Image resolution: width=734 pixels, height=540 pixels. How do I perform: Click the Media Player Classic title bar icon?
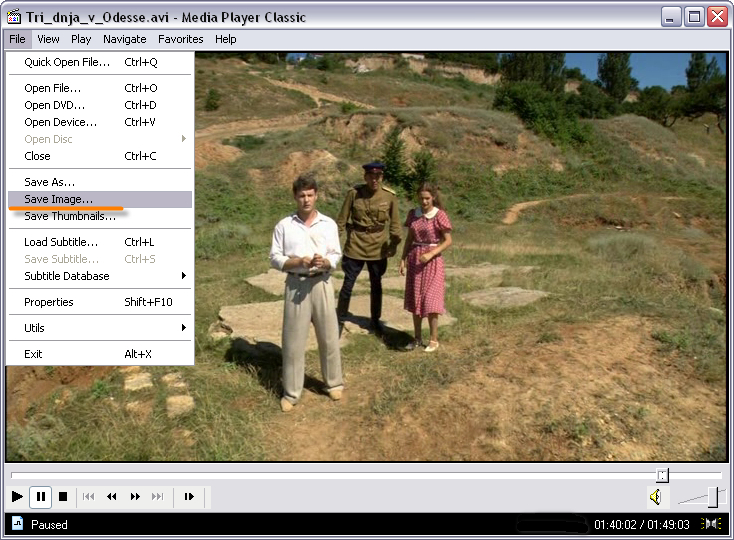14,17
